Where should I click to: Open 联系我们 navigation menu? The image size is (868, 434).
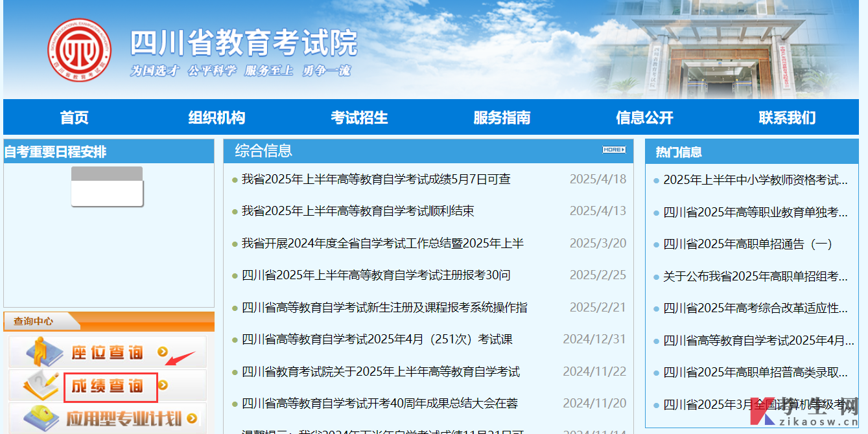[x=788, y=117]
